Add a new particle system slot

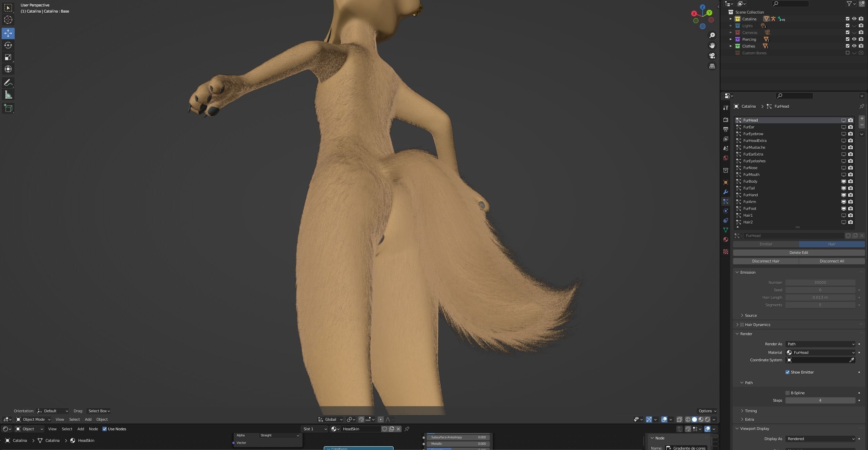[x=862, y=119]
